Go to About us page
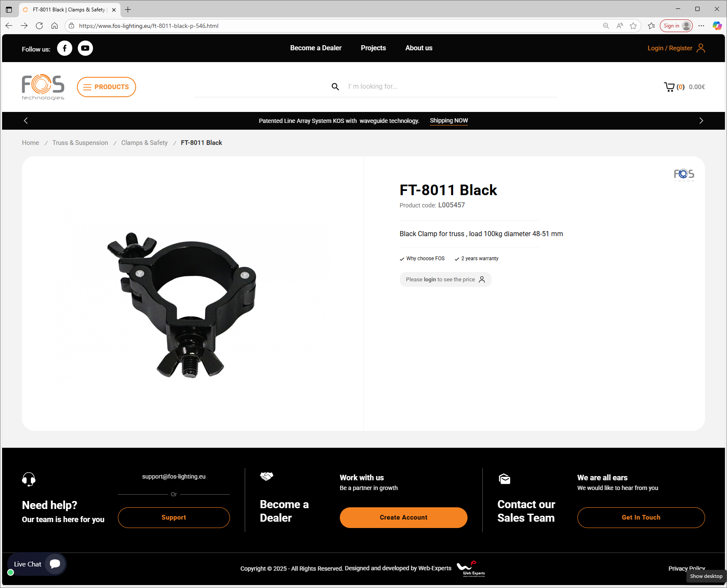Image resolution: width=727 pixels, height=588 pixels. (x=419, y=48)
